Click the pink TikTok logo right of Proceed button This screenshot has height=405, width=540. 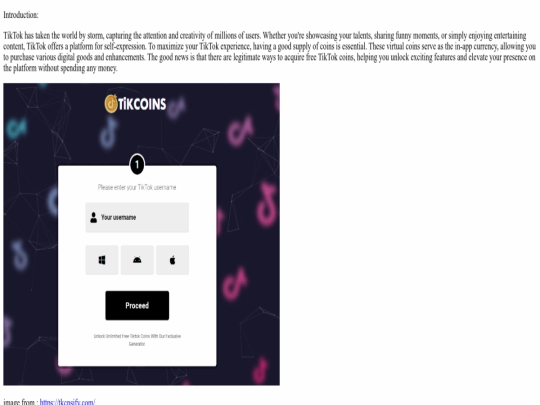click(x=235, y=283)
